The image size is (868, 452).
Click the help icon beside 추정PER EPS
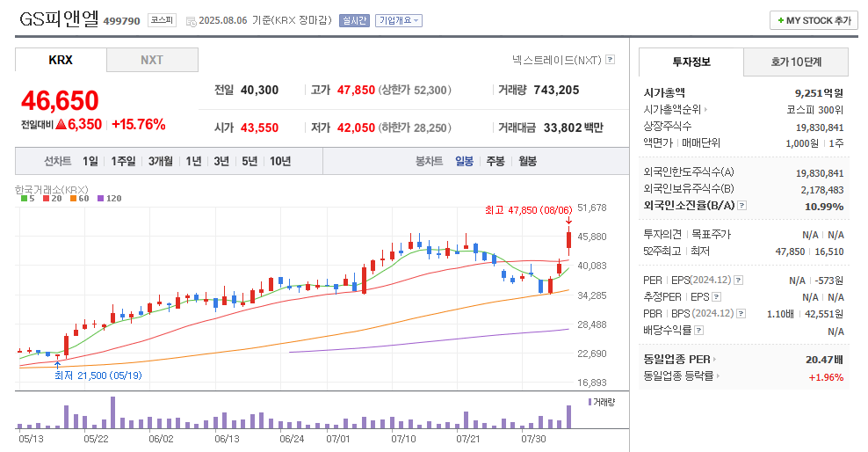click(716, 297)
